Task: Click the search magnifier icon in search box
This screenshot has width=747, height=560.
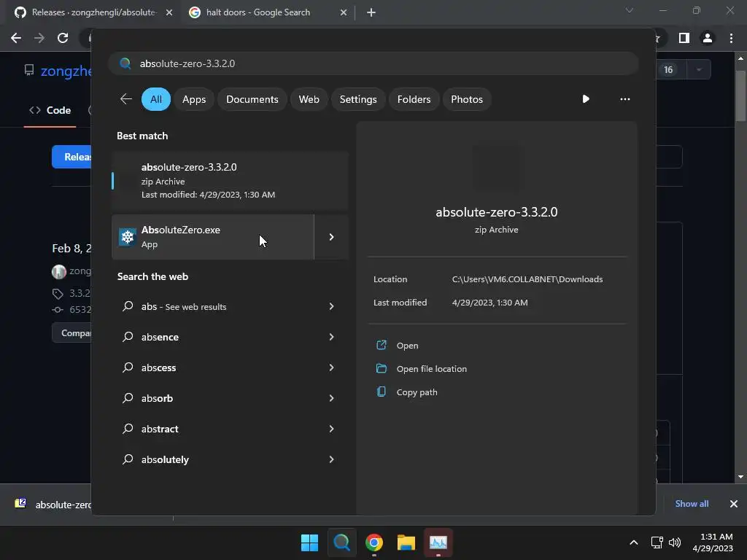Action: 125,63
